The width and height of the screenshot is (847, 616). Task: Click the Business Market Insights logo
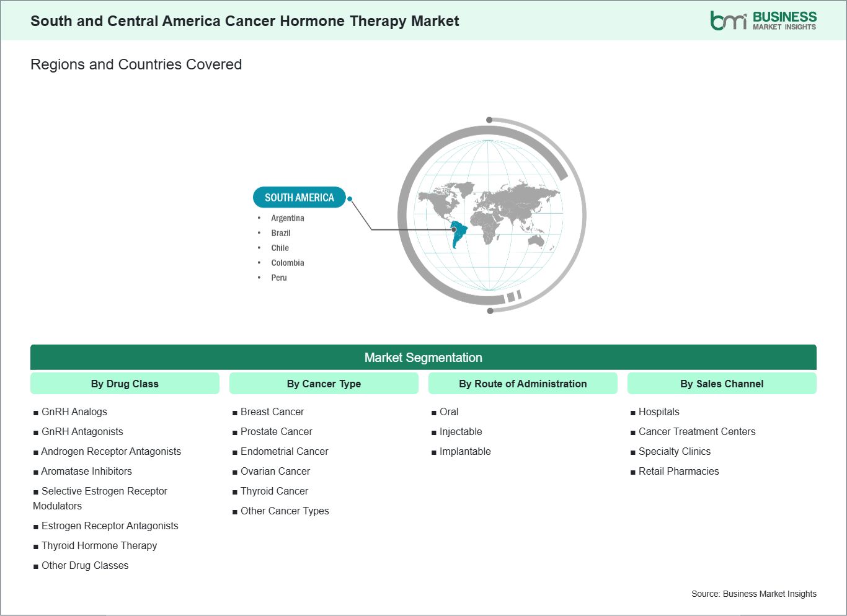pyautogui.click(x=763, y=20)
